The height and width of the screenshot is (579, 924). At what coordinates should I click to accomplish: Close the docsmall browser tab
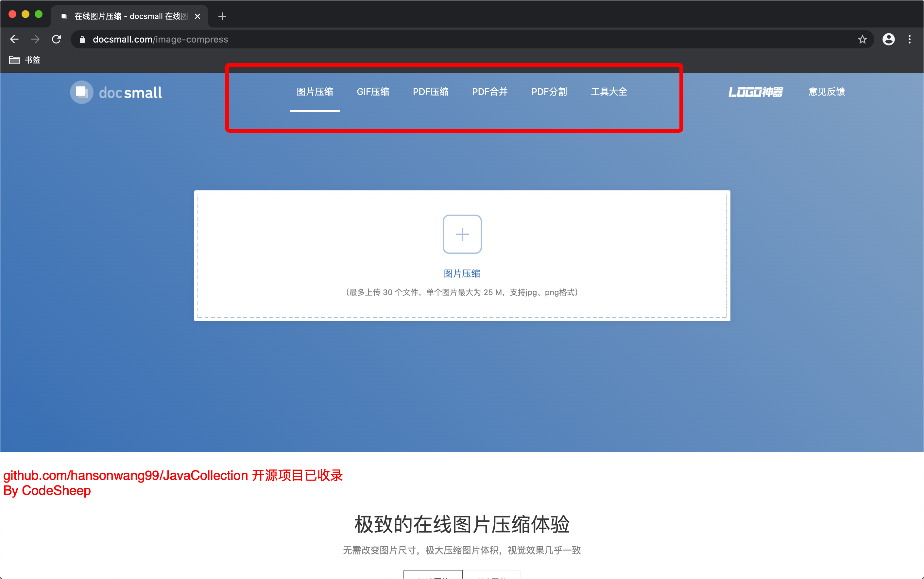click(197, 16)
